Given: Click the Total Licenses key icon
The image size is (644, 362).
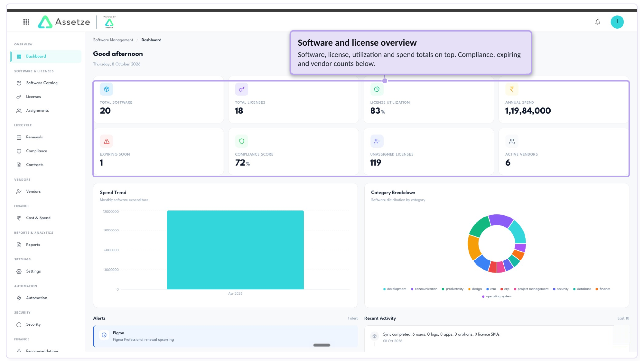Looking at the screenshot, I should 241,89.
